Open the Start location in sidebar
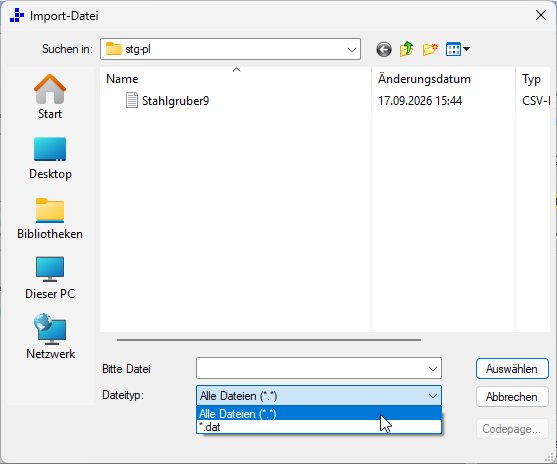Screen dimensions: 557x464 coord(50,97)
